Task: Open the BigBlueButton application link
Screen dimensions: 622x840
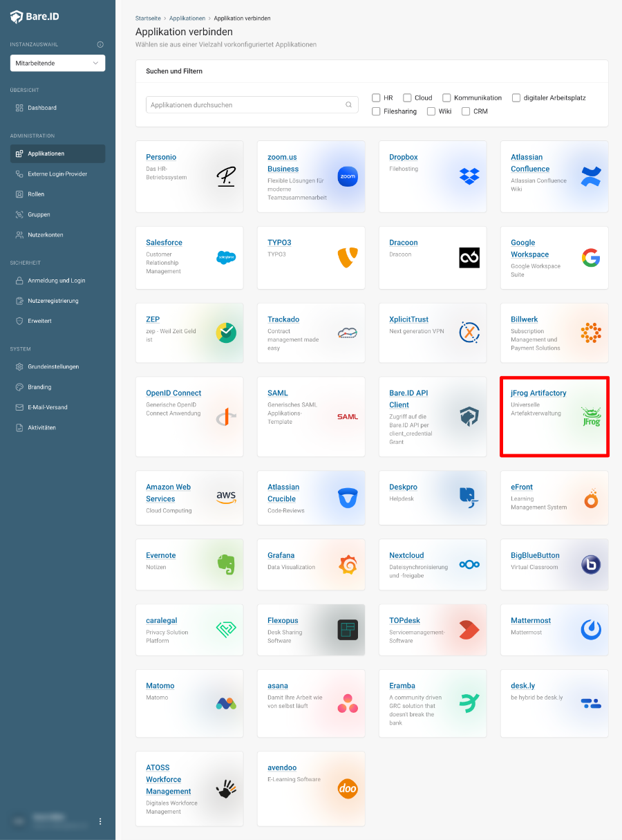Action: point(535,555)
